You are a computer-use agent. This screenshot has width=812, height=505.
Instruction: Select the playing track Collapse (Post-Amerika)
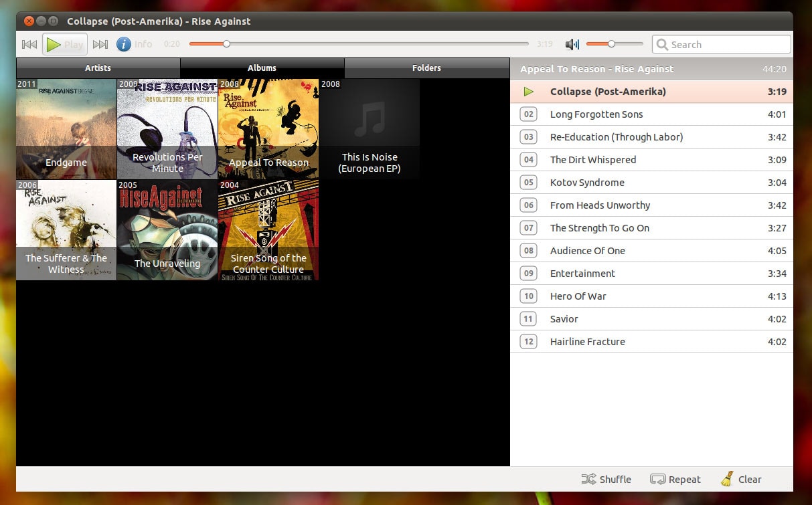click(651, 92)
